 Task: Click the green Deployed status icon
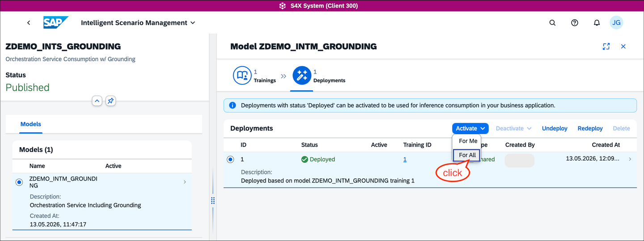coord(305,159)
